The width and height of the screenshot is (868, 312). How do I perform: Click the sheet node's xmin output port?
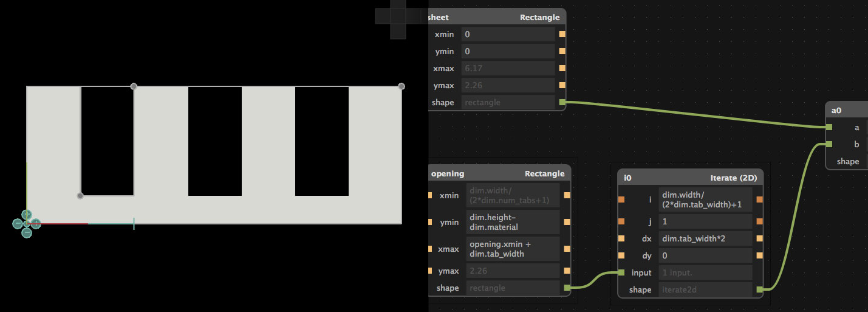tap(562, 35)
